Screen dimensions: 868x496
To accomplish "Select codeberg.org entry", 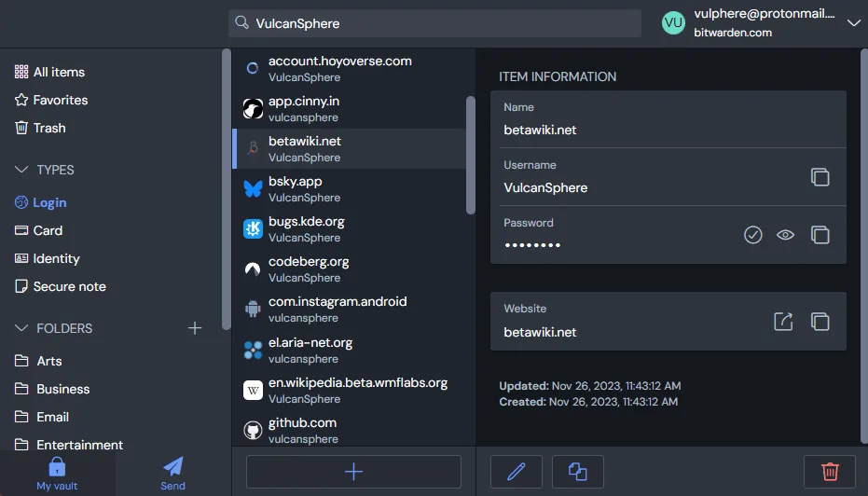I will pyautogui.click(x=349, y=269).
